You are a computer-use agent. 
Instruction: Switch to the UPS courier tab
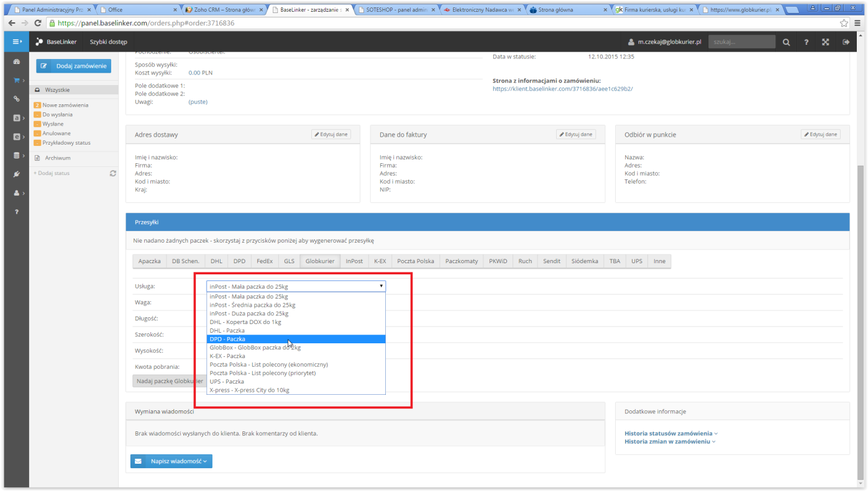pos(637,261)
